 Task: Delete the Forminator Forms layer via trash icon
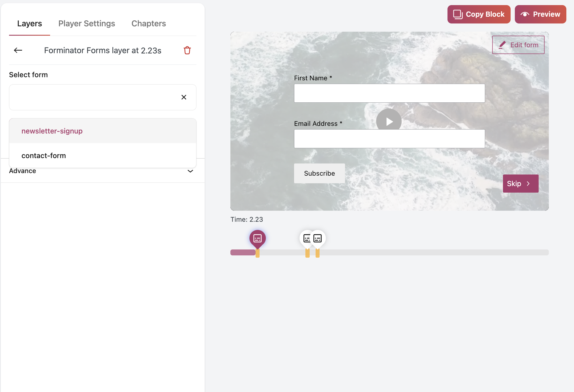pyautogui.click(x=187, y=50)
